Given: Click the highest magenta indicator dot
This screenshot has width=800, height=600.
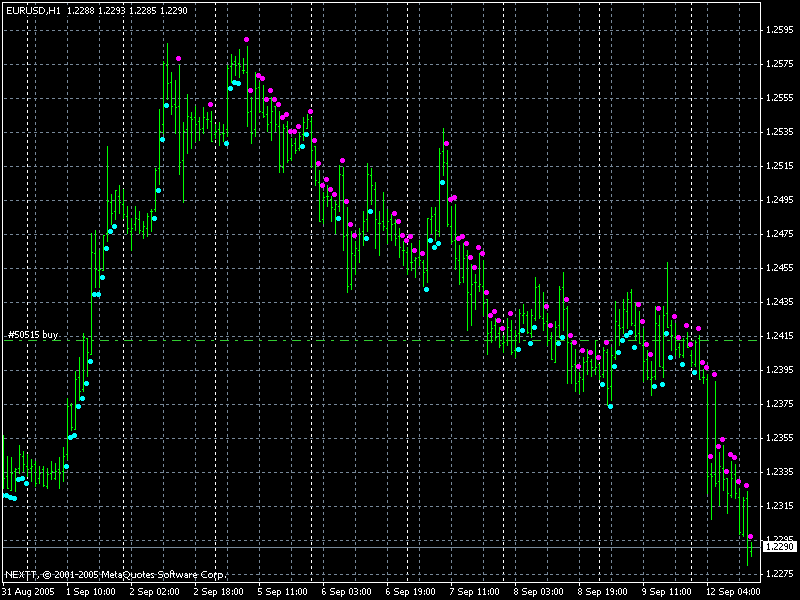Looking at the screenshot, I should [246, 40].
